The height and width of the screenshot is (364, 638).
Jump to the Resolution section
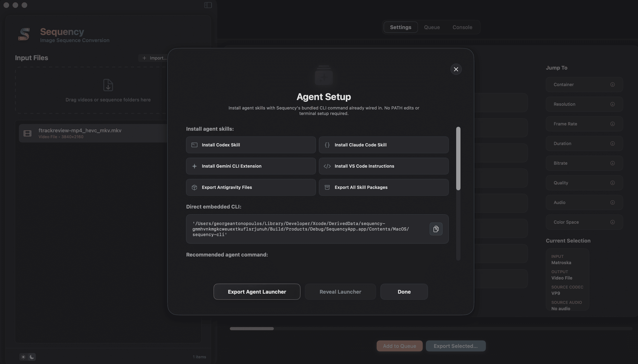584,104
